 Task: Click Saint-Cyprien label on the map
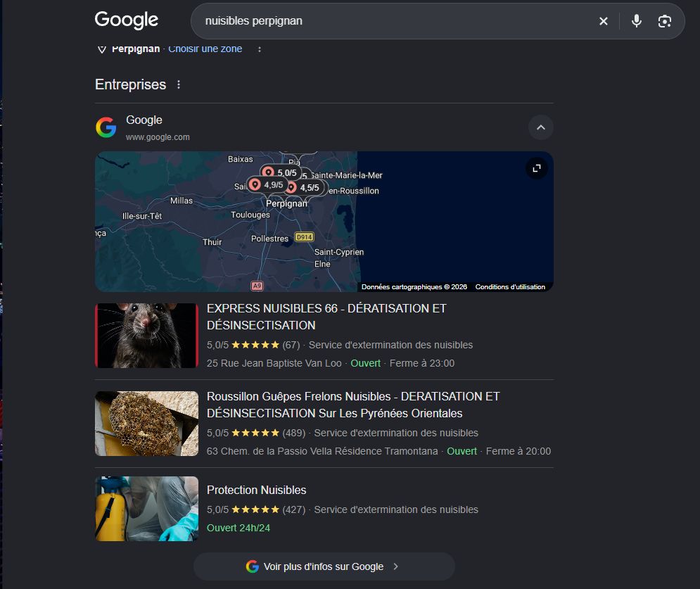pyautogui.click(x=339, y=253)
